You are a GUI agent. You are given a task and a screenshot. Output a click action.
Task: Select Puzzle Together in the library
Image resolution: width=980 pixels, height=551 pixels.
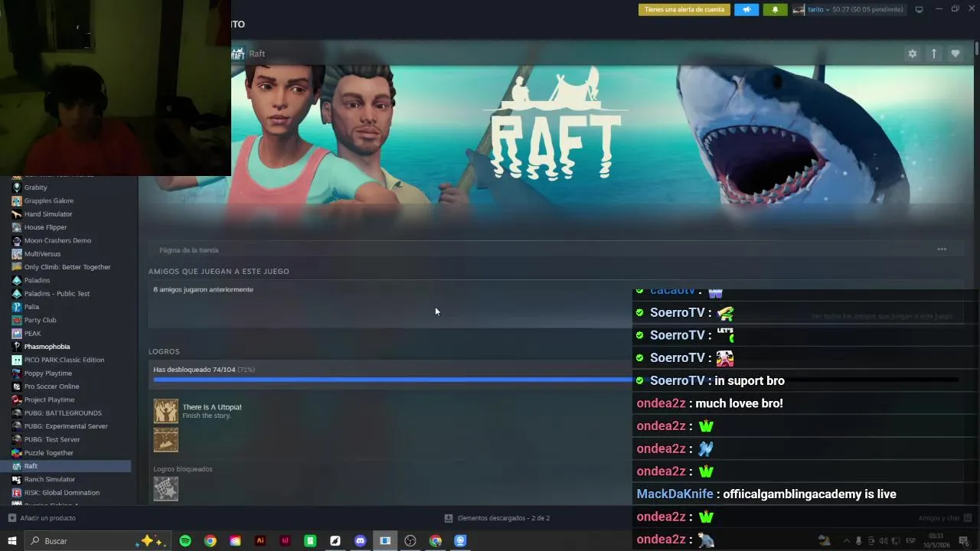coord(48,453)
